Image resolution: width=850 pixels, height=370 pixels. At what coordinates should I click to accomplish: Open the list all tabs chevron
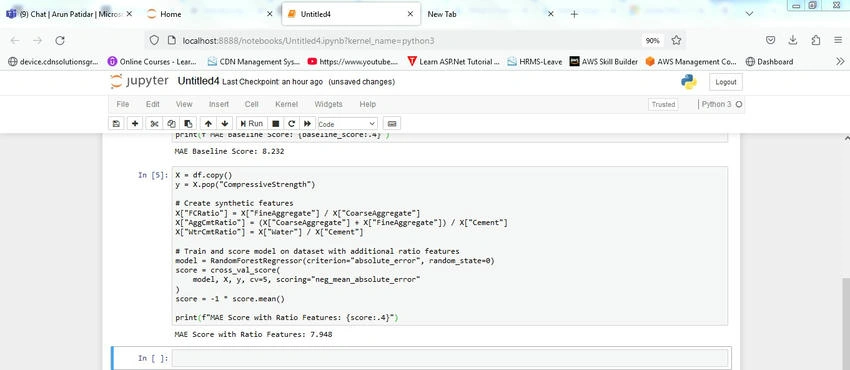coord(750,14)
